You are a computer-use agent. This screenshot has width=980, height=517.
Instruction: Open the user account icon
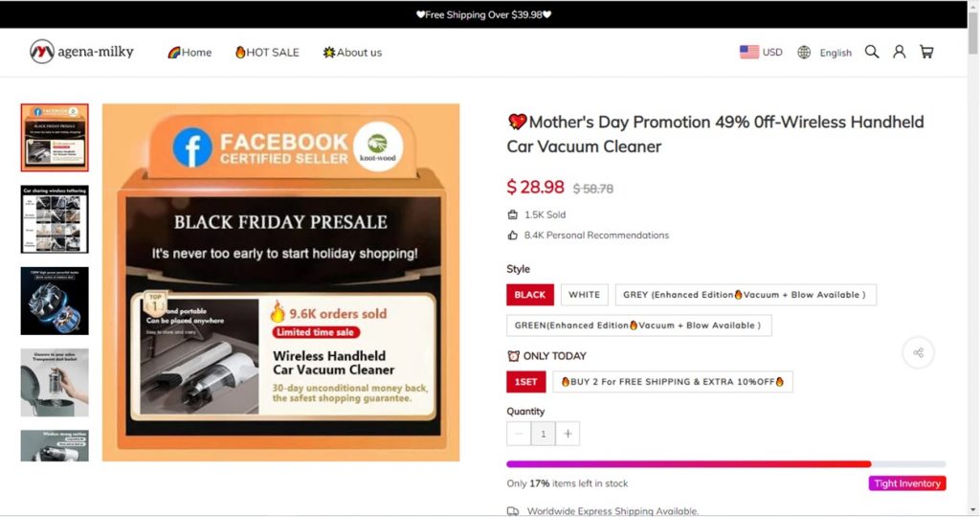(899, 52)
